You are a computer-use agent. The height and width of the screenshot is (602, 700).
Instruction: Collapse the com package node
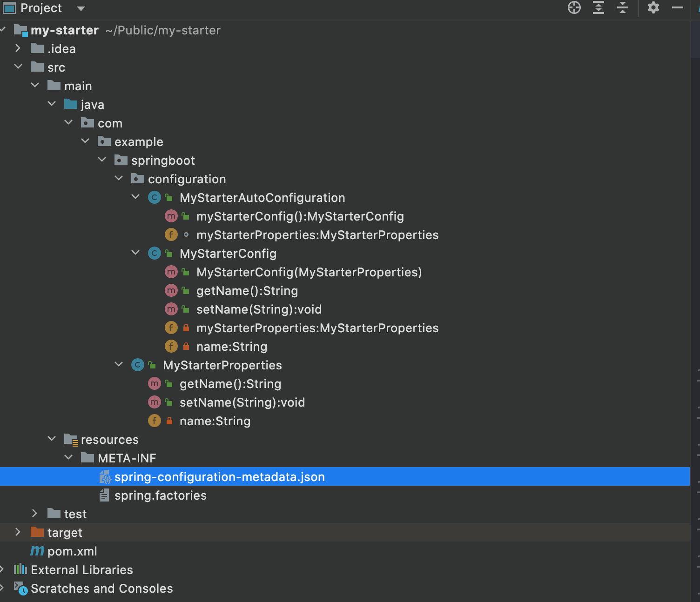pyautogui.click(x=68, y=123)
